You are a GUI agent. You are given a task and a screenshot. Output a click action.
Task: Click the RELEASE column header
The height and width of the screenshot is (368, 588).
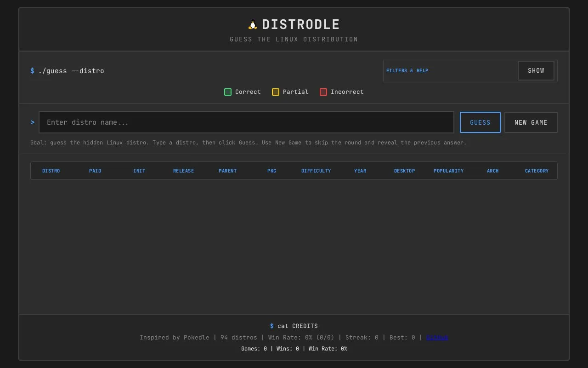click(x=183, y=171)
